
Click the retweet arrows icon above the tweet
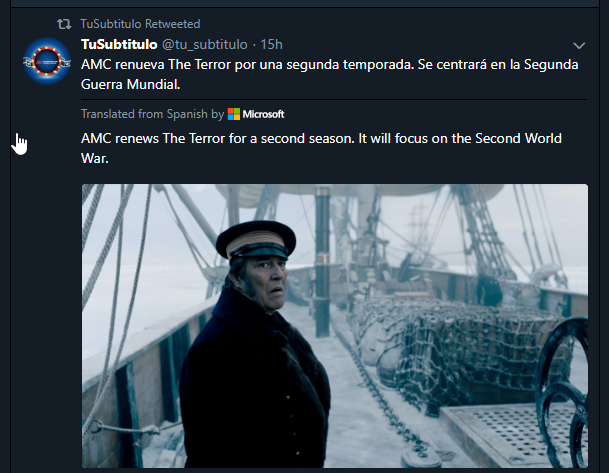tap(64, 24)
